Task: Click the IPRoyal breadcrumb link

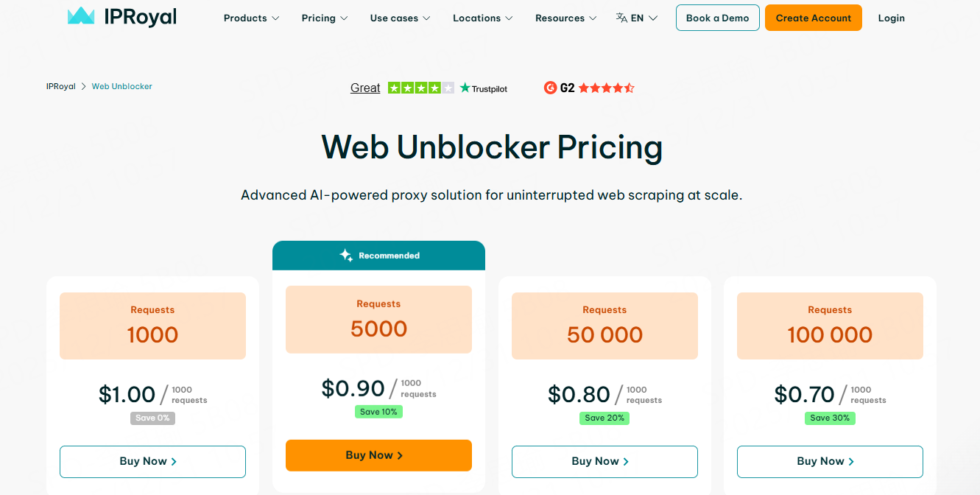Action: (61, 87)
